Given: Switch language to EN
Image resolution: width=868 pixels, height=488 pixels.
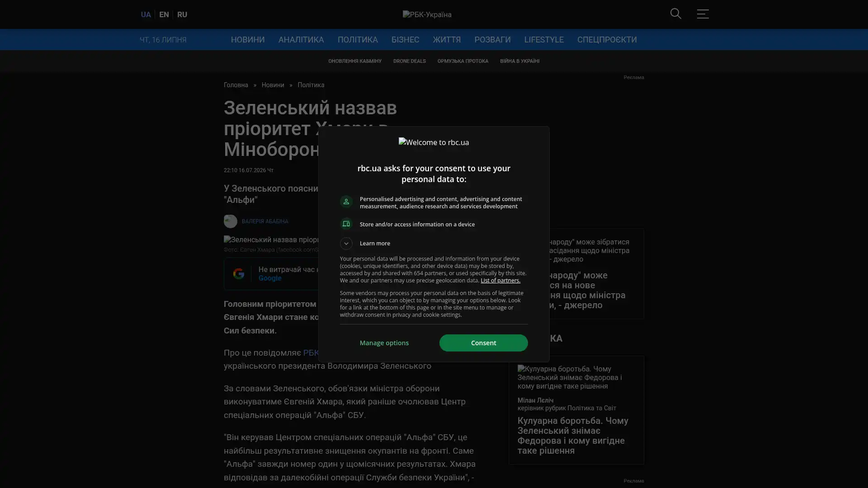Looking at the screenshot, I should pos(164,14).
